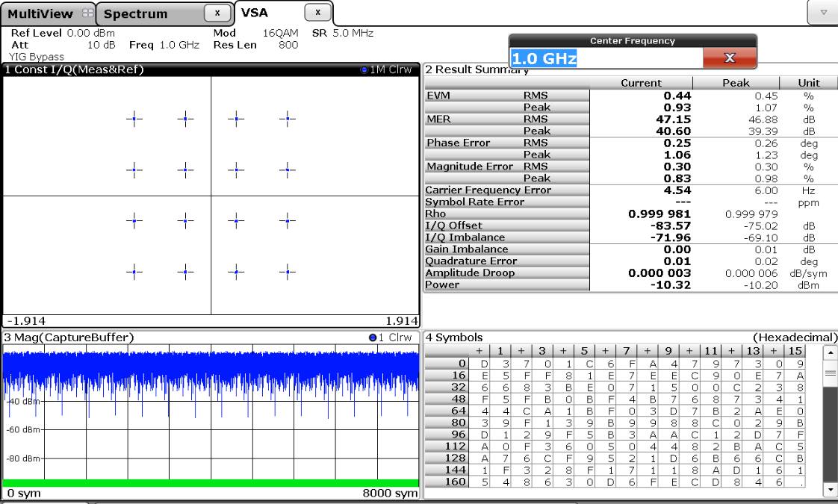Select the Mag(CaptureBuffer) window title

click(x=69, y=337)
